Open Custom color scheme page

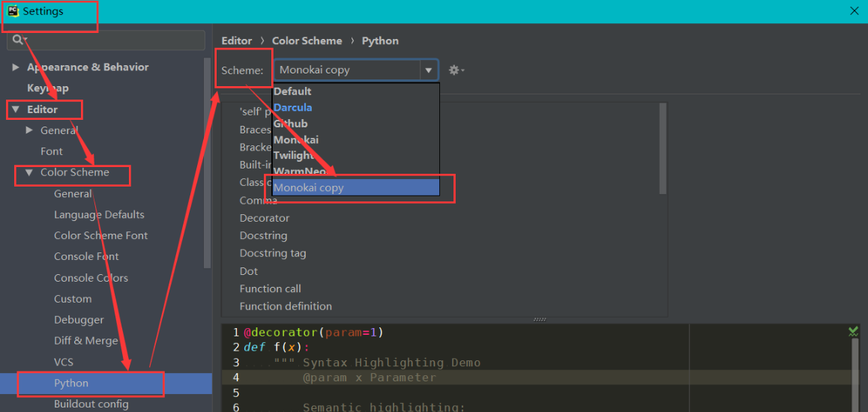[x=73, y=299]
